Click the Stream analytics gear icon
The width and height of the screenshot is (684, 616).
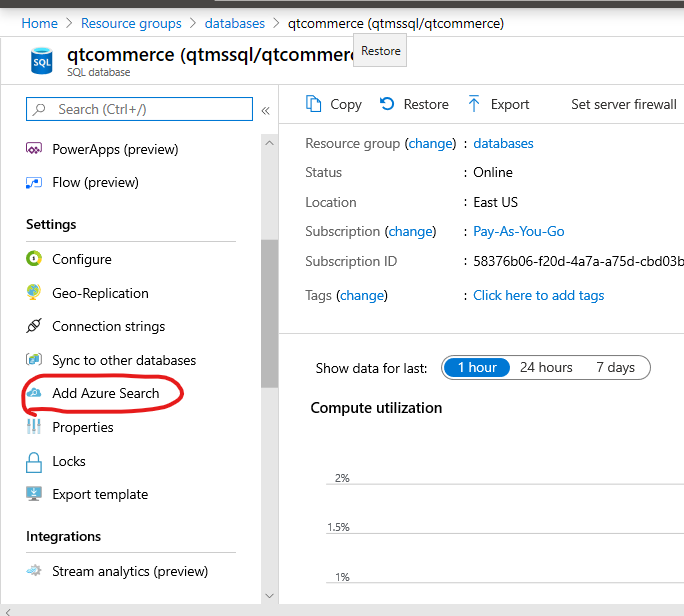coord(34,571)
